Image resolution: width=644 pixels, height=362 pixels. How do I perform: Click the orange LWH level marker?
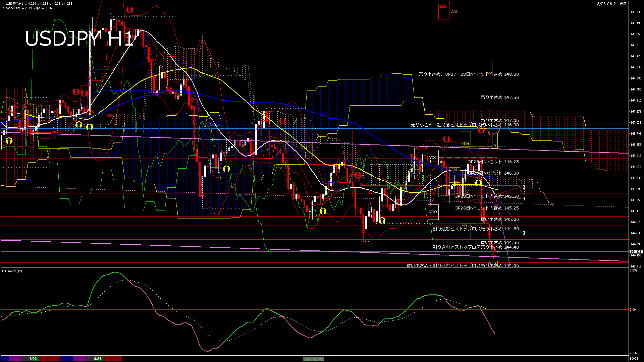click(454, 11)
